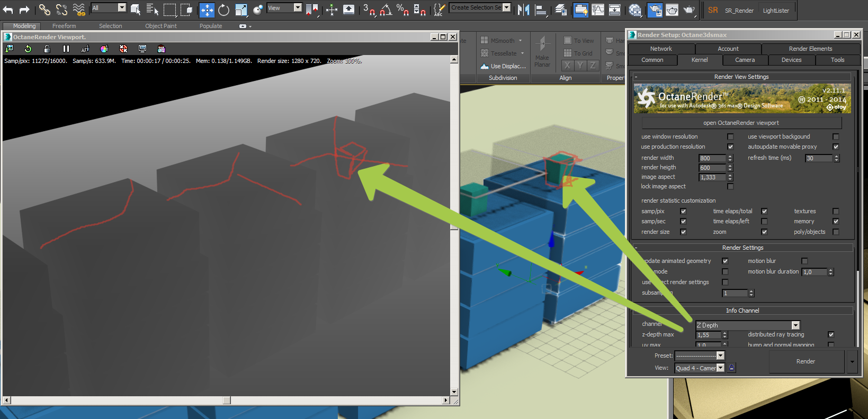Activate Bind to Space Warp tool
Screen dimensions: 868x419
[x=79, y=10]
